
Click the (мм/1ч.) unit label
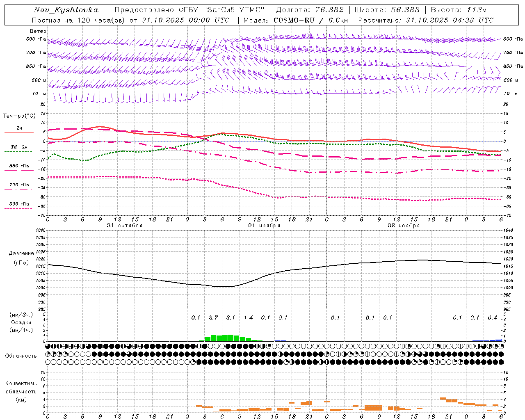coord(21,330)
